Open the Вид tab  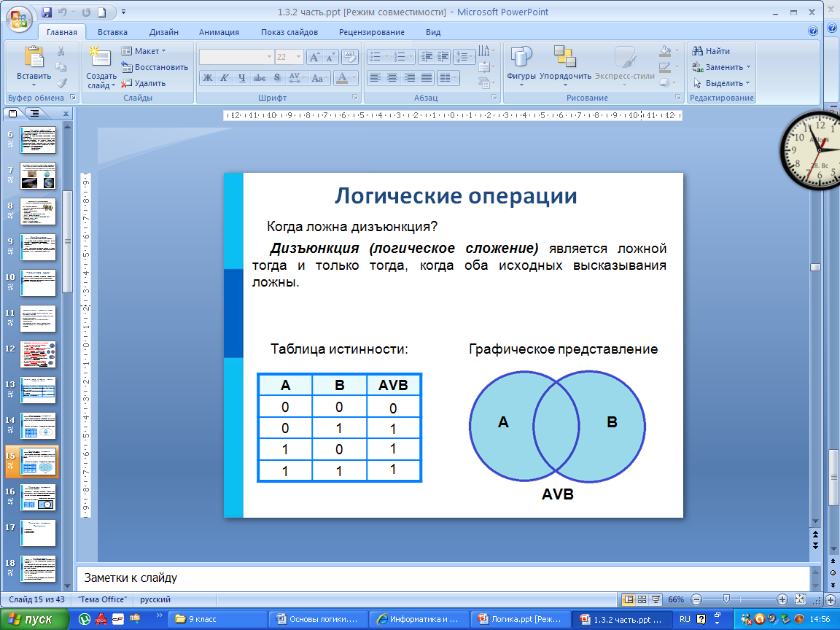point(433,32)
